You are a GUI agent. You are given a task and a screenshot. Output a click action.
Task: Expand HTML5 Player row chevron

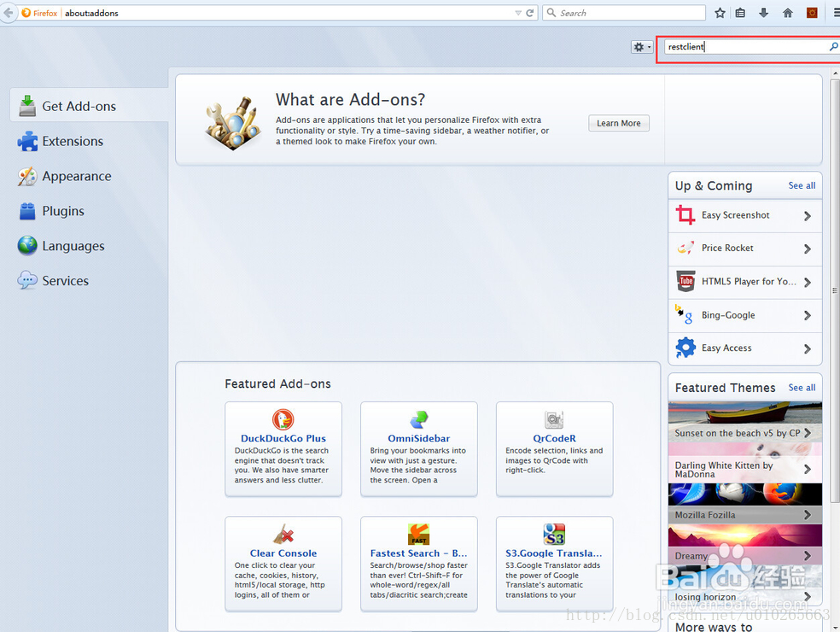(808, 283)
